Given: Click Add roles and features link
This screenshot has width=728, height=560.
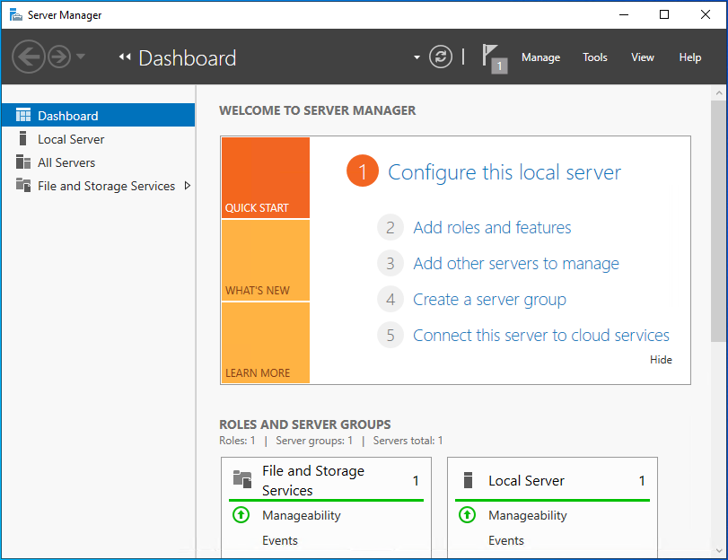Looking at the screenshot, I should (x=492, y=228).
